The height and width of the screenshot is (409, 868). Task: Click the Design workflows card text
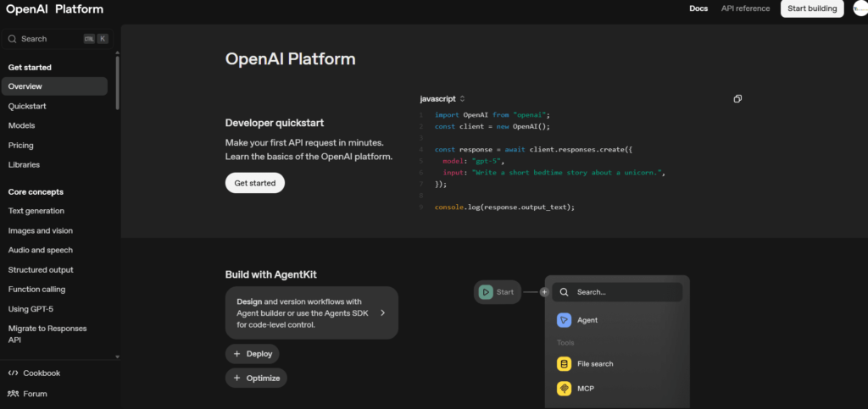coord(303,312)
